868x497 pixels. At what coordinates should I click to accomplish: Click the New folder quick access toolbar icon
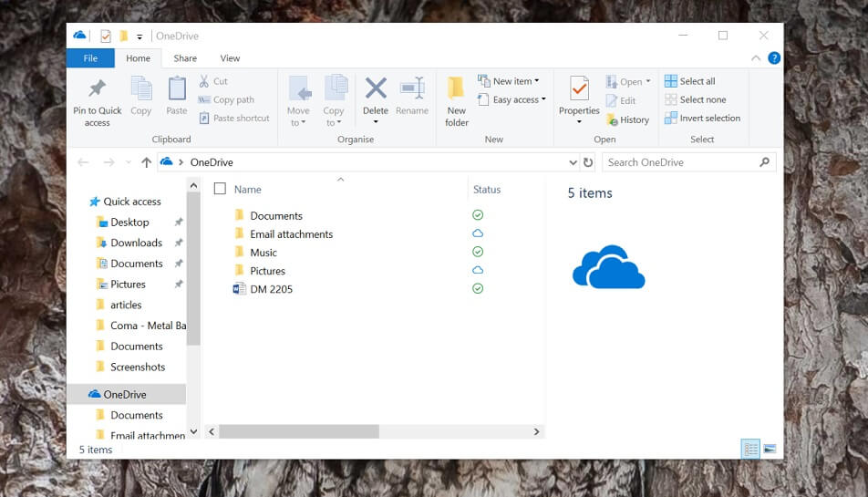click(x=123, y=36)
